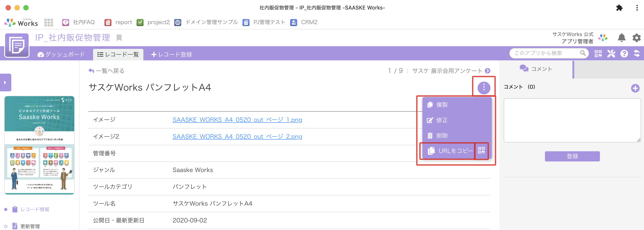Image resolution: width=644 pixels, height=230 pixels.
Task: Open PJ管理テスト app shortcut
Action: (x=264, y=23)
